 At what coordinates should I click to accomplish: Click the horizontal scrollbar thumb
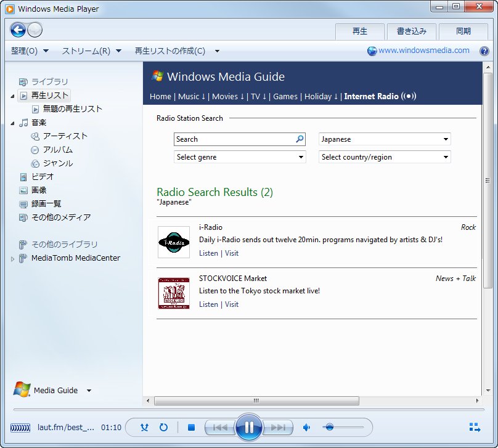pyautogui.click(x=256, y=401)
